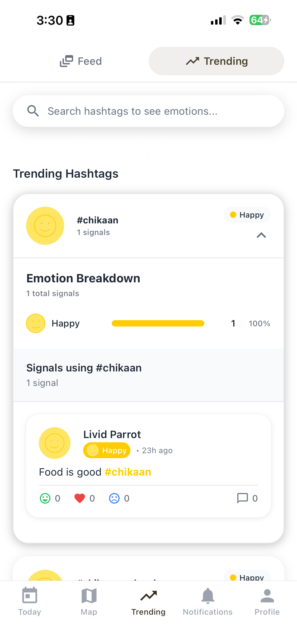Click the Happy emotion progress bar
The image size is (297, 644).
coord(158,323)
